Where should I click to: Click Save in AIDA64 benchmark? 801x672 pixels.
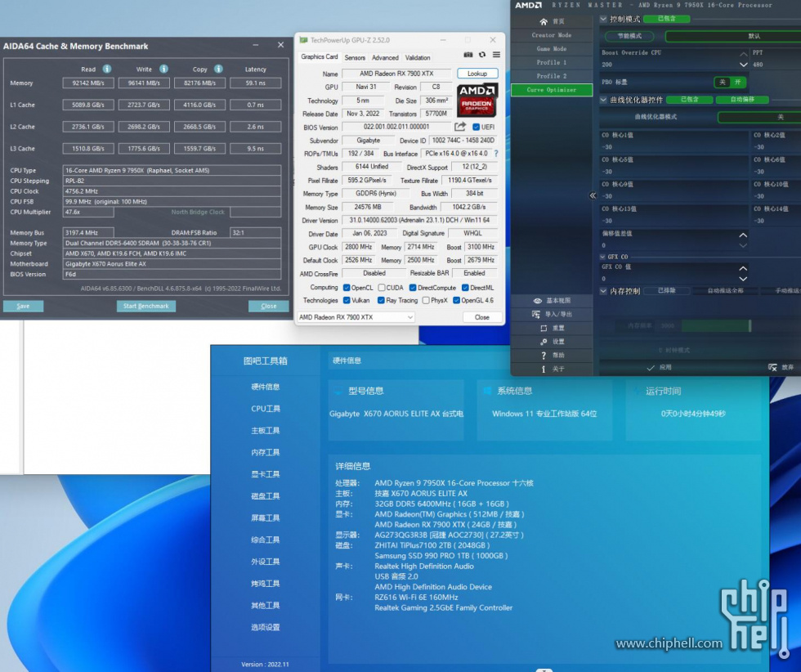(x=23, y=306)
